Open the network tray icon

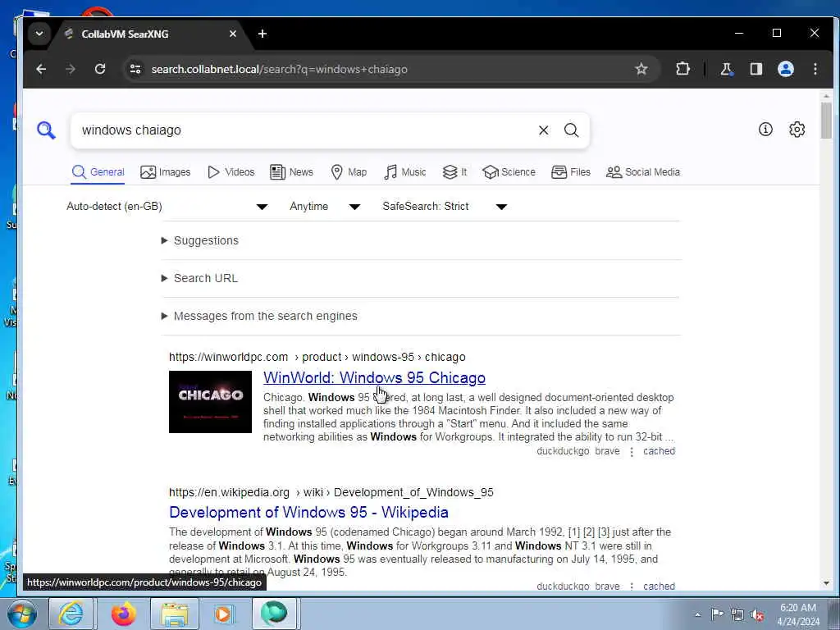(x=737, y=614)
